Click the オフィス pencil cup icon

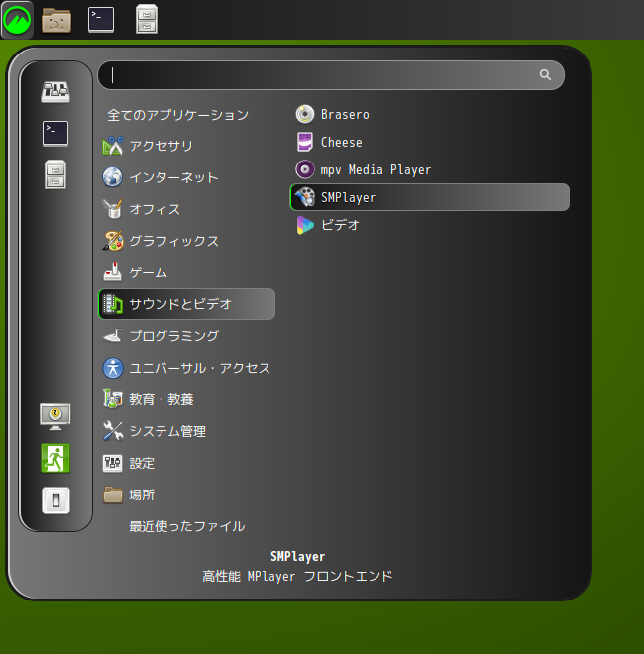pos(113,209)
